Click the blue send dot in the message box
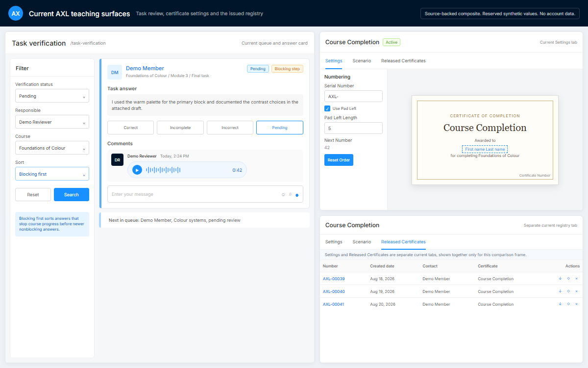The image size is (588, 368). point(297,195)
